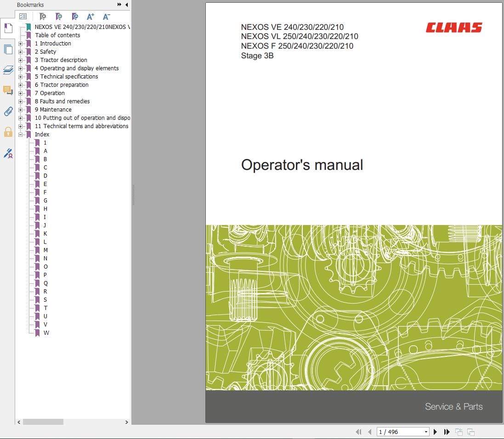504x439 pixels.
Task: Select the Table of contents bookmark
Action: click(x=58, y=35)
